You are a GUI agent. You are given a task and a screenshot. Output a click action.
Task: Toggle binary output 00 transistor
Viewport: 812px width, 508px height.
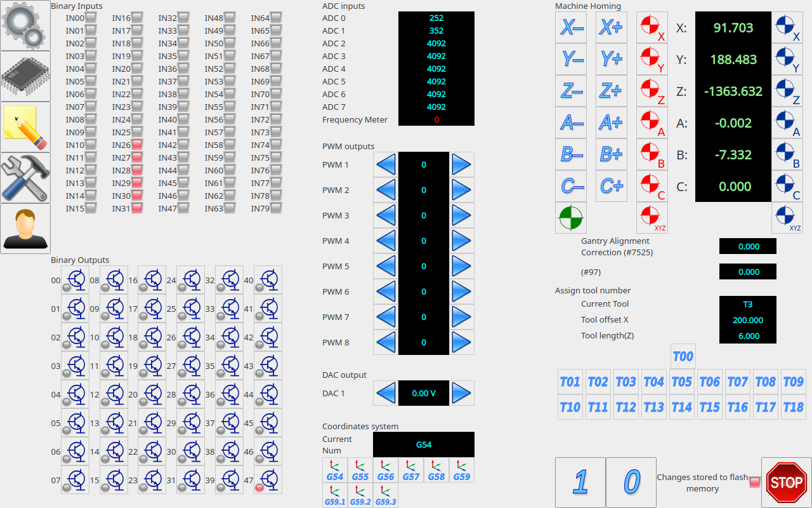point(75,280)
